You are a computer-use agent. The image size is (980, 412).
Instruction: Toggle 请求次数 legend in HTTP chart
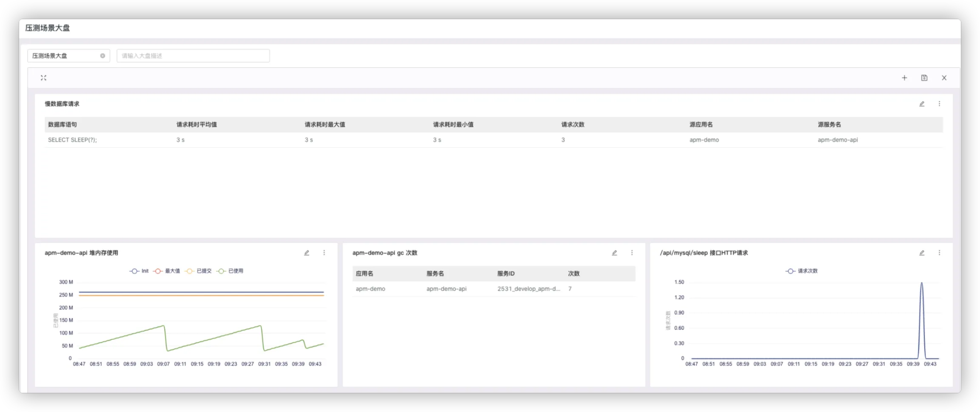[x=802, y=271]
